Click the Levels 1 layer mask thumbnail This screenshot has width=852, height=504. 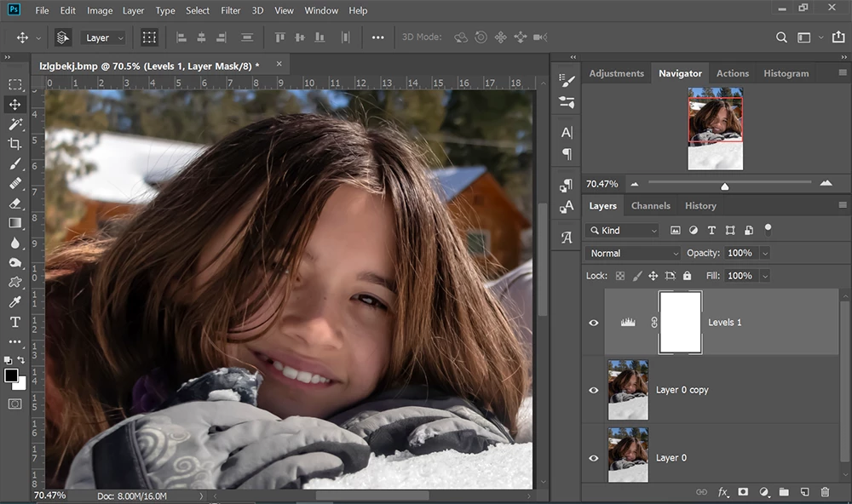point(680,323)
